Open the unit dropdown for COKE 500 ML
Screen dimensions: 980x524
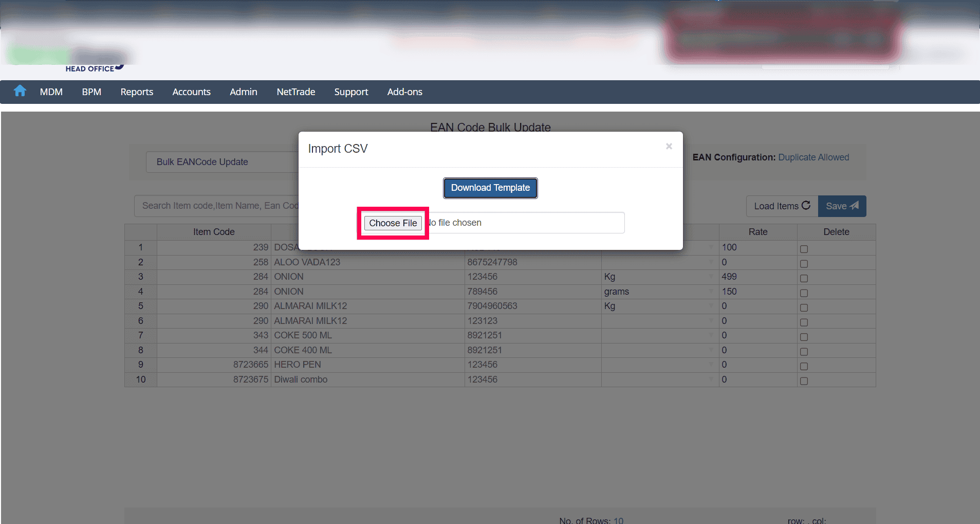coord(711,335)
